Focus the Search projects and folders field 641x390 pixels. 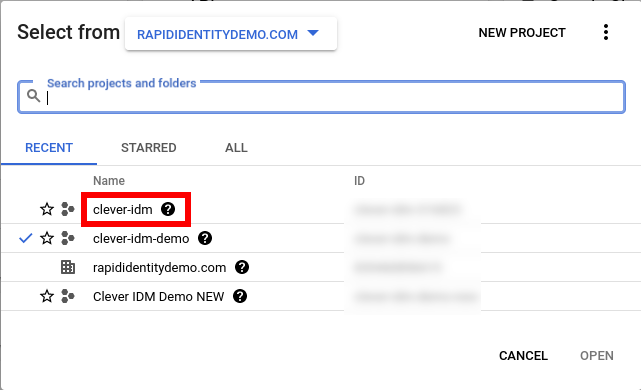321,97
